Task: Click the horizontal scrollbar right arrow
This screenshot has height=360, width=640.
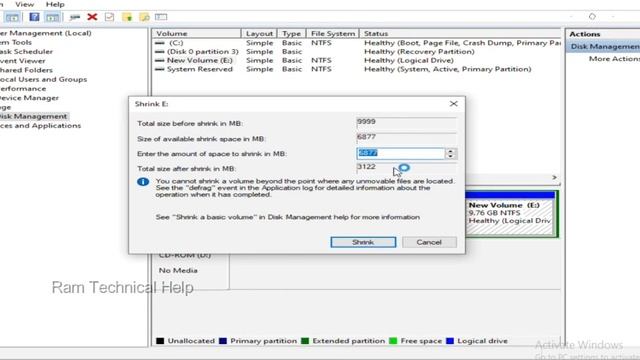Action: (x=554, y=177)
